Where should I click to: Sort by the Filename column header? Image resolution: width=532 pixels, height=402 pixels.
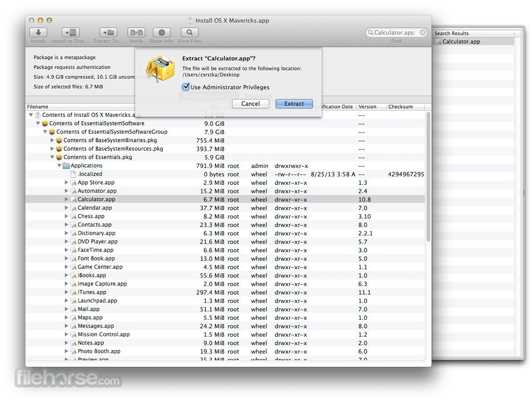80,107
